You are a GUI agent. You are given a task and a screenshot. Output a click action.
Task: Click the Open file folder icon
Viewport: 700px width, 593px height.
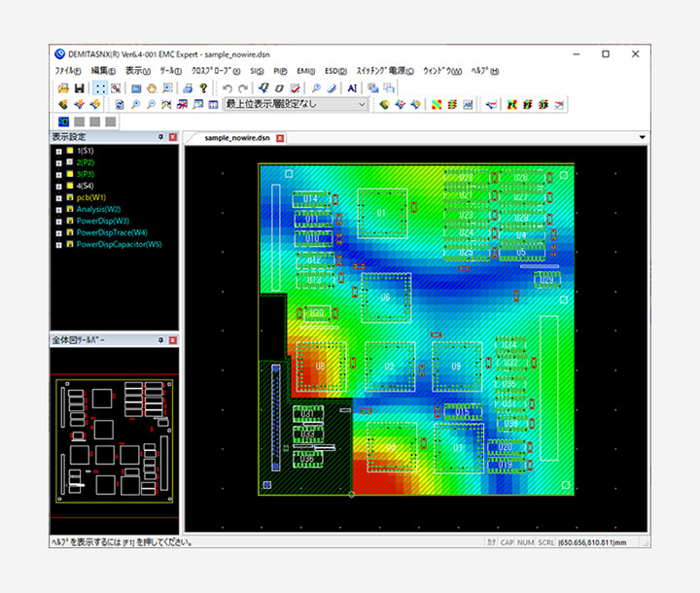pos(63,87)
